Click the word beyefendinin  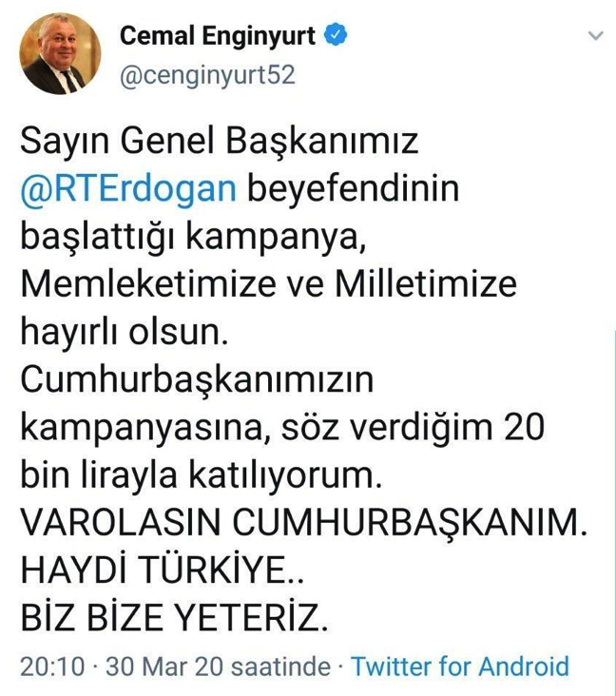click(353, 188)
